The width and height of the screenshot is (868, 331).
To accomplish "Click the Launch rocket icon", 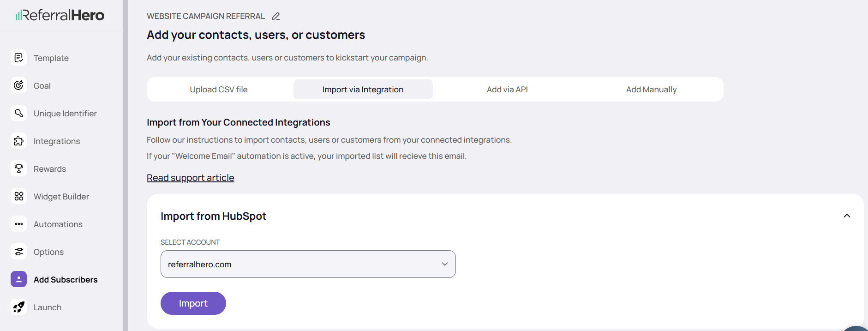I will point(18,307).
